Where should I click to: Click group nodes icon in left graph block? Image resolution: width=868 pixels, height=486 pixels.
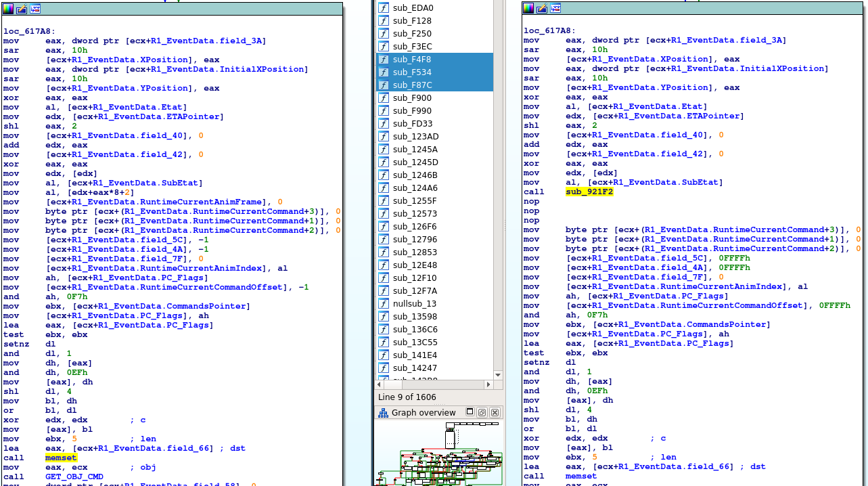point(35,9)
